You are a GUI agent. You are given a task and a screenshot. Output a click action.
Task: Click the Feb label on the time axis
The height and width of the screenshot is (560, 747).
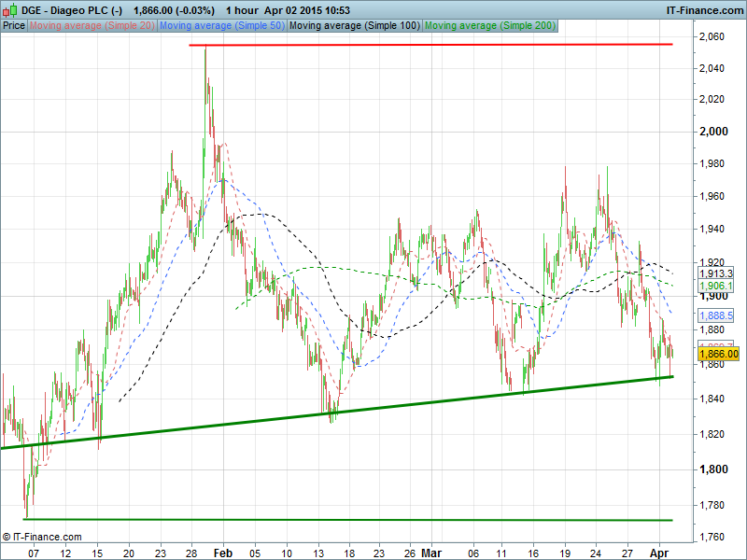(x=223, y=553)
